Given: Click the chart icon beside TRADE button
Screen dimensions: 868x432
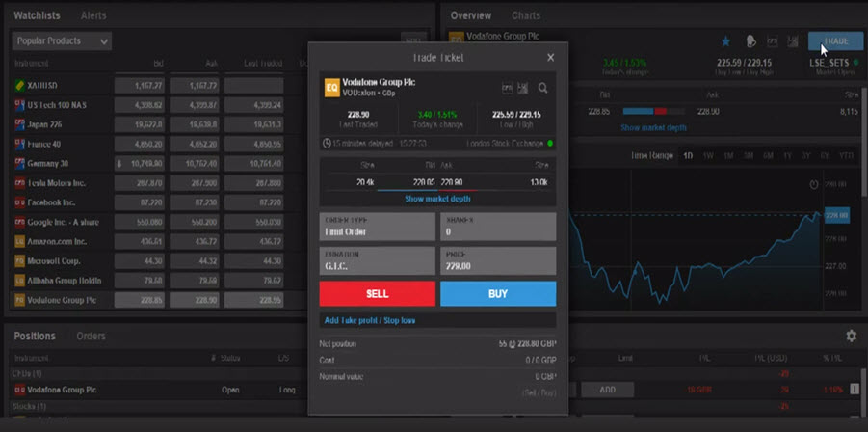Looking at the screenshot, I should coord(793,41).
